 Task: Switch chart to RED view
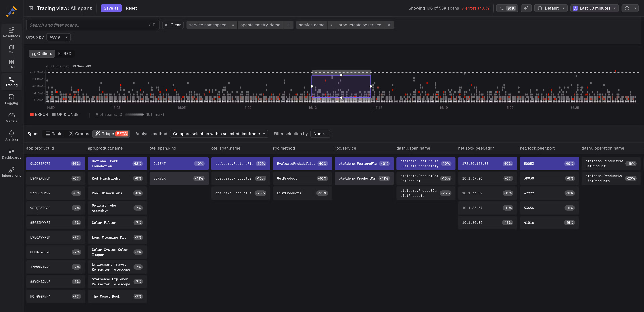pos(65,53)
